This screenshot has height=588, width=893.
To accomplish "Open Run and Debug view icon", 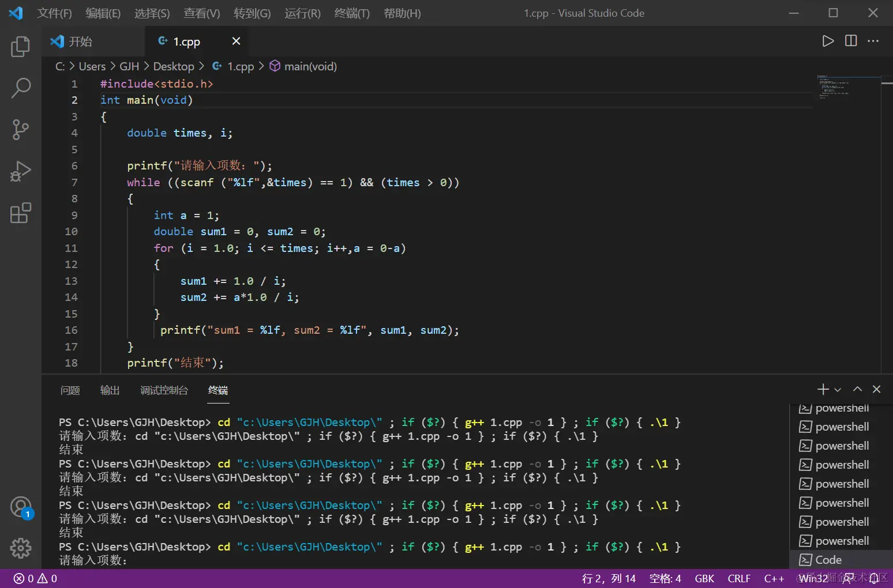I will [x=20, y=171].
